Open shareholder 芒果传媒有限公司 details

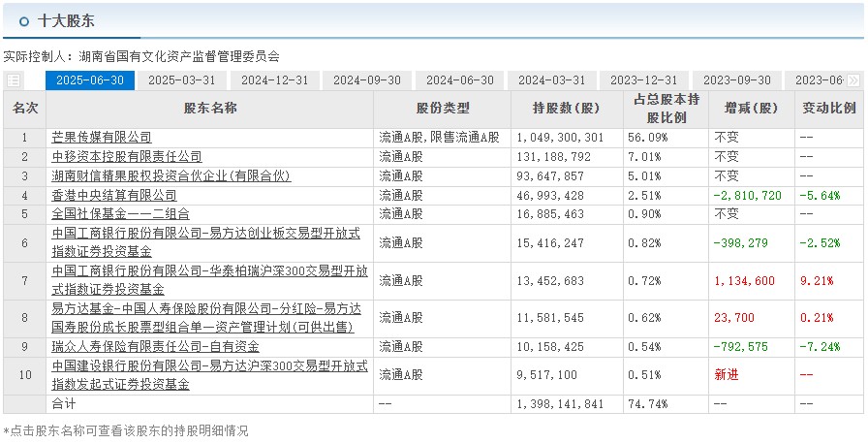(x=102, y=138)
